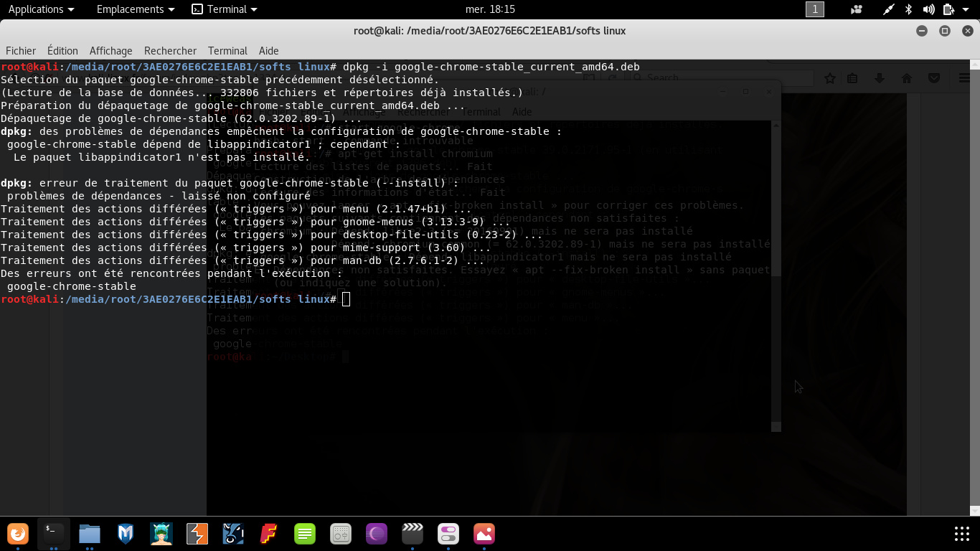Screen dimensions: 980x551
Task: Expand the Applications menu
Action: click(41, 9)
